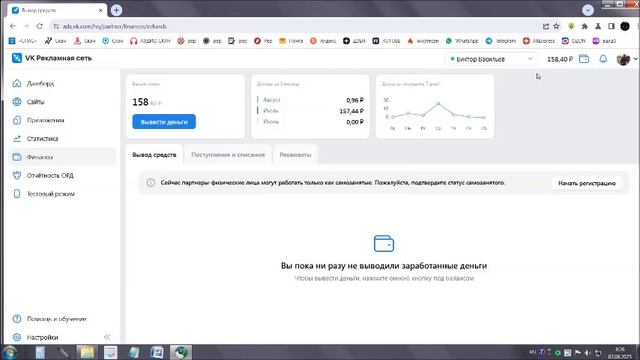This screenshot has width=640, height=360.
Task: Click the user avatar in the header
Action: pyautogui.click(x=623, y=59)
